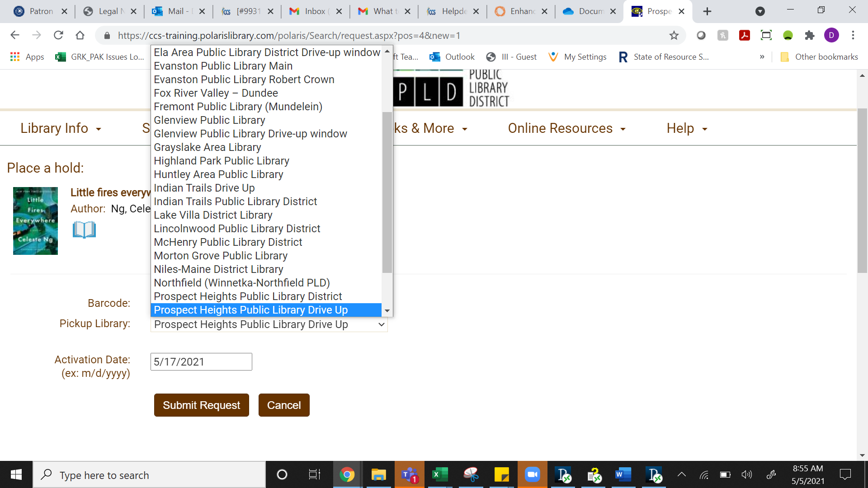Choose Niles-Maine District Library option

click(218, 269)
